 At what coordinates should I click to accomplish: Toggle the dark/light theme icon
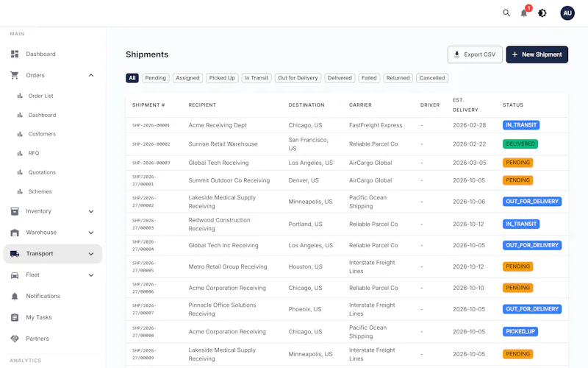coord(542,13)
